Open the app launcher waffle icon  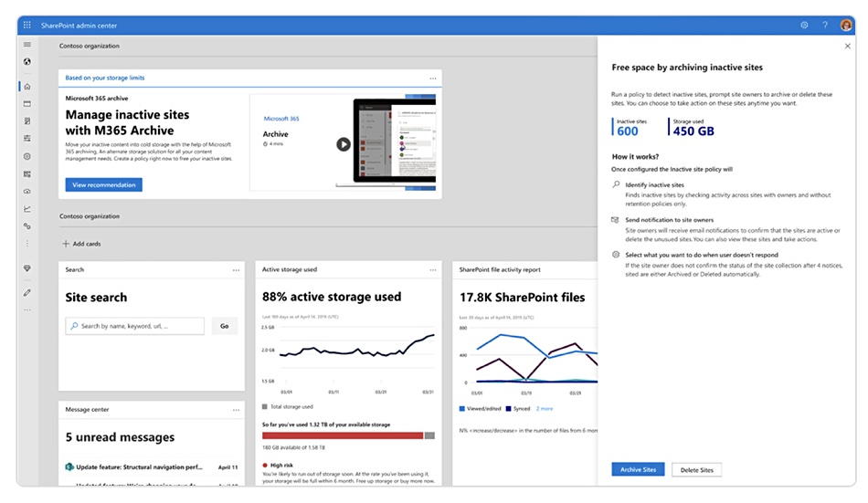tap(27, 25)
